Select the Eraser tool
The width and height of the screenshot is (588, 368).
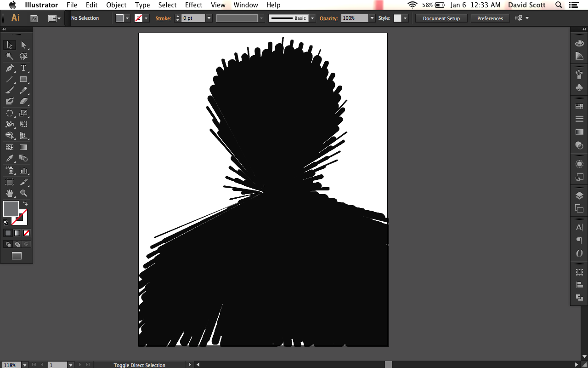(x=23, y=102)
